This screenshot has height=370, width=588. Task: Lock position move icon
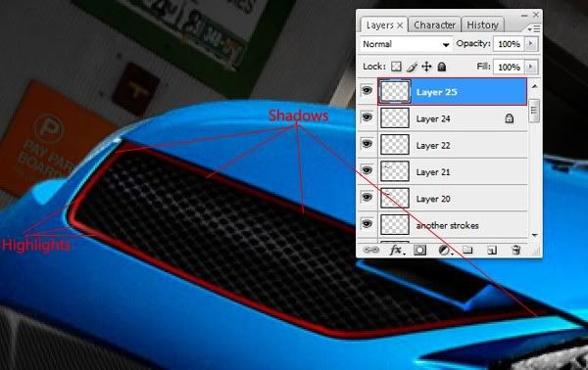pos(426,67)
